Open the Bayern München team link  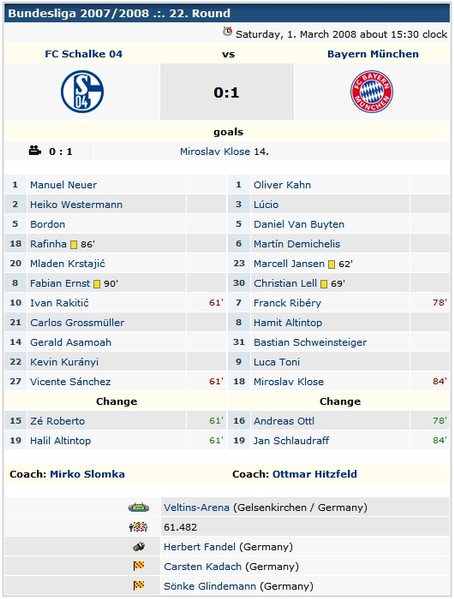[x=373, y=54]
